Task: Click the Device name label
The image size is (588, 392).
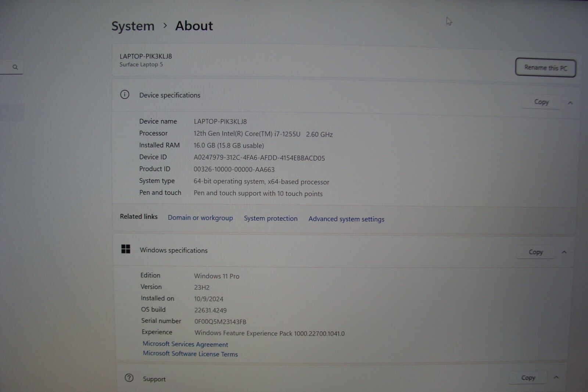Action: tap(158, 121)
